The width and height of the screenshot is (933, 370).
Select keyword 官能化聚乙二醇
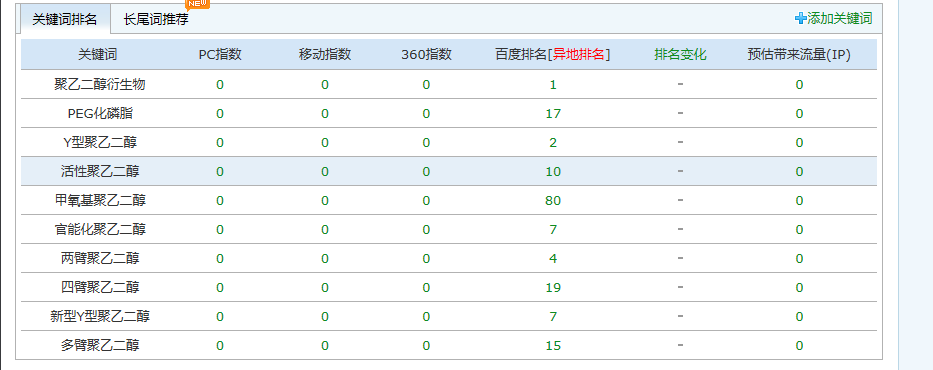point(100,230)
